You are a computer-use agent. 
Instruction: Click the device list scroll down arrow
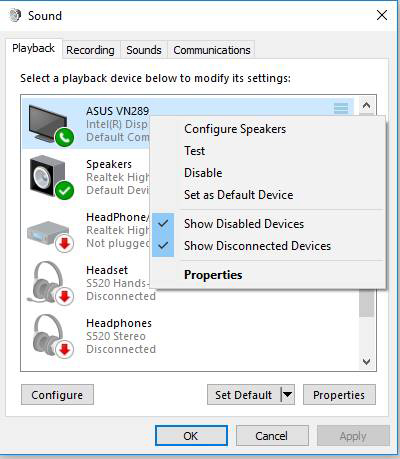click(366, 362)
